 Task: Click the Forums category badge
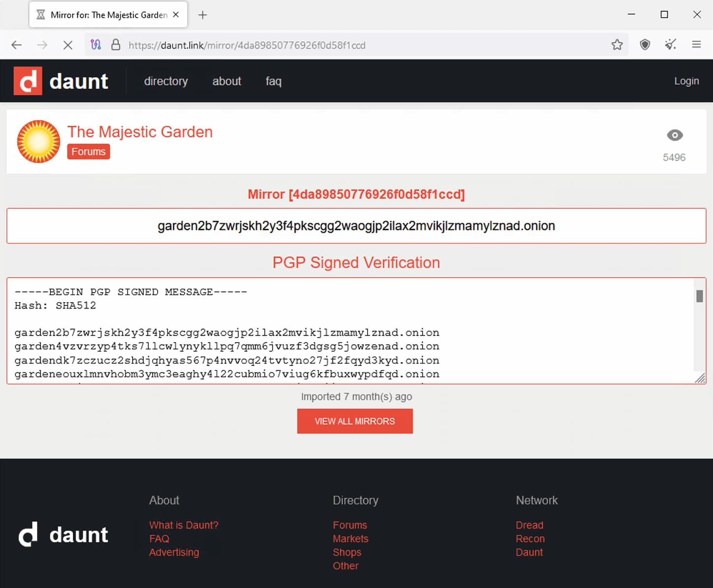[x=89, y=151]
